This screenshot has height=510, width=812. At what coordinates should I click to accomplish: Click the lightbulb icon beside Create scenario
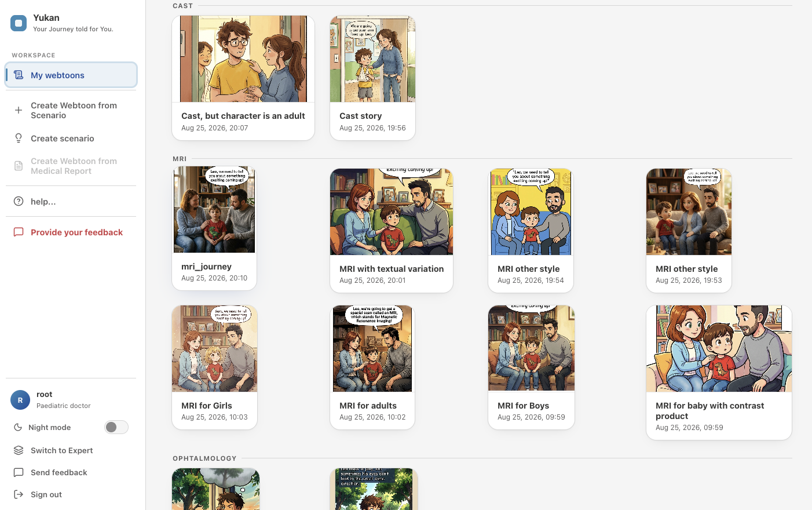[19, 138]
